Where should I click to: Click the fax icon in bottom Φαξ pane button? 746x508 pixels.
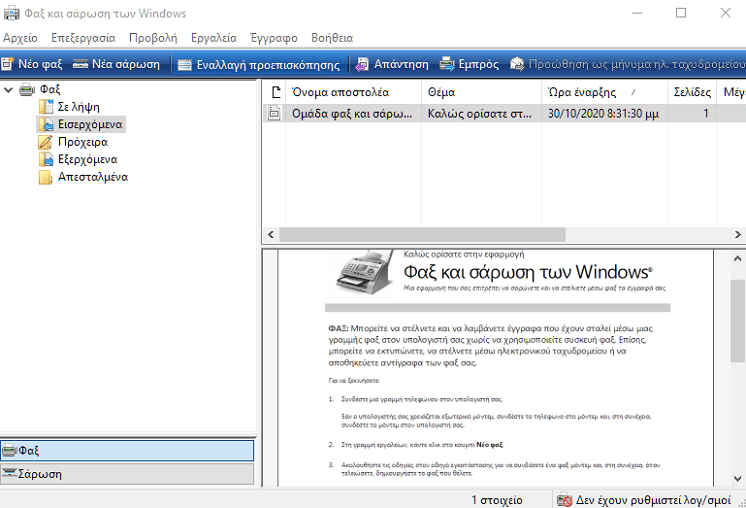[x=10, y=450]
